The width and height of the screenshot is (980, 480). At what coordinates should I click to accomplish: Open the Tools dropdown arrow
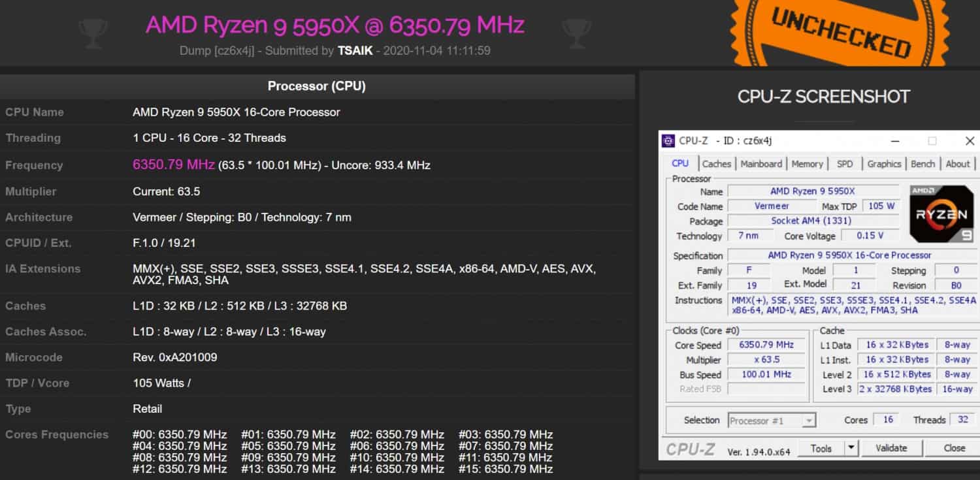point(851,448)
